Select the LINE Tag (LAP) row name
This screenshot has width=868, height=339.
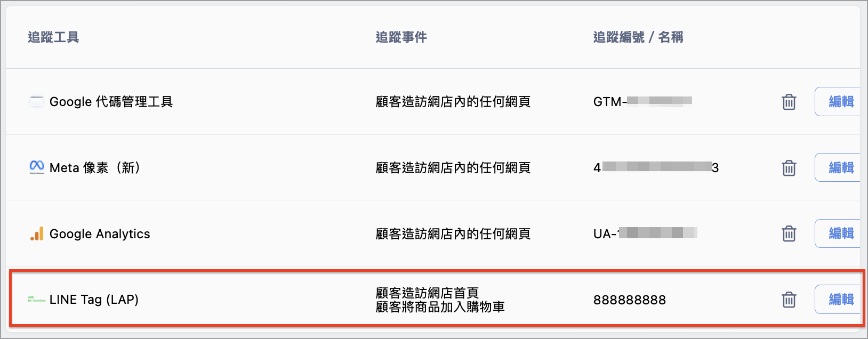[94, 300]
